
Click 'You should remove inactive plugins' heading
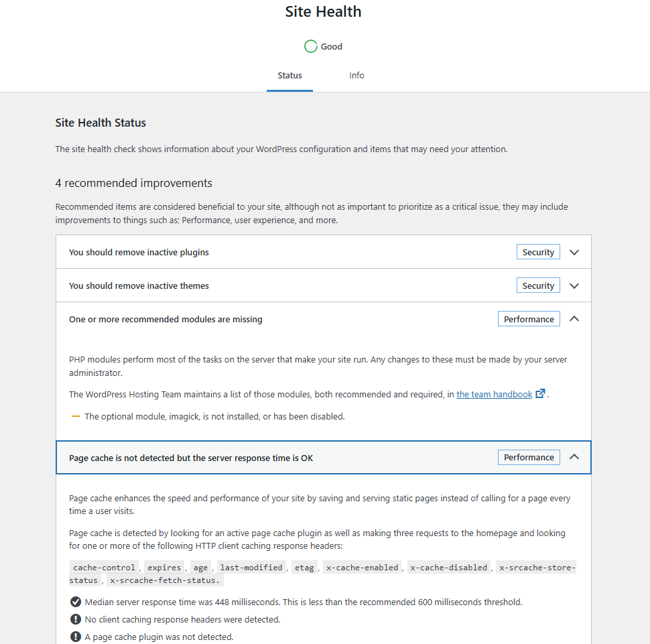(x=139, y=253)
